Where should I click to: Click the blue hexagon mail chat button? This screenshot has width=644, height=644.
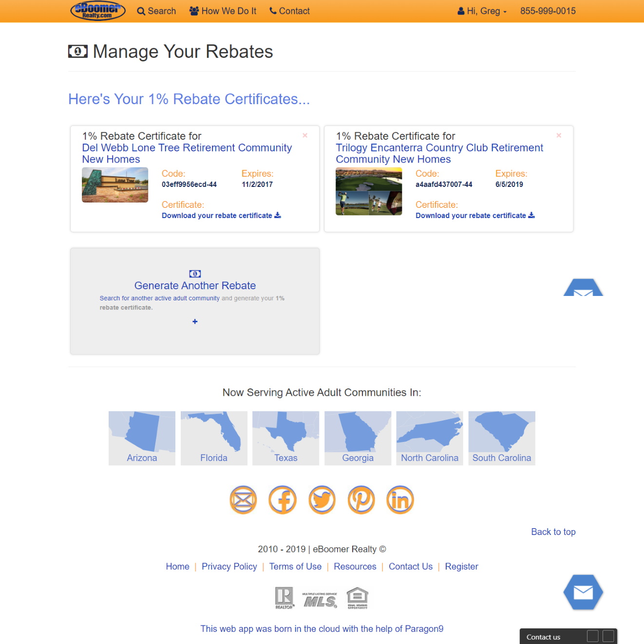click(583, 592)
